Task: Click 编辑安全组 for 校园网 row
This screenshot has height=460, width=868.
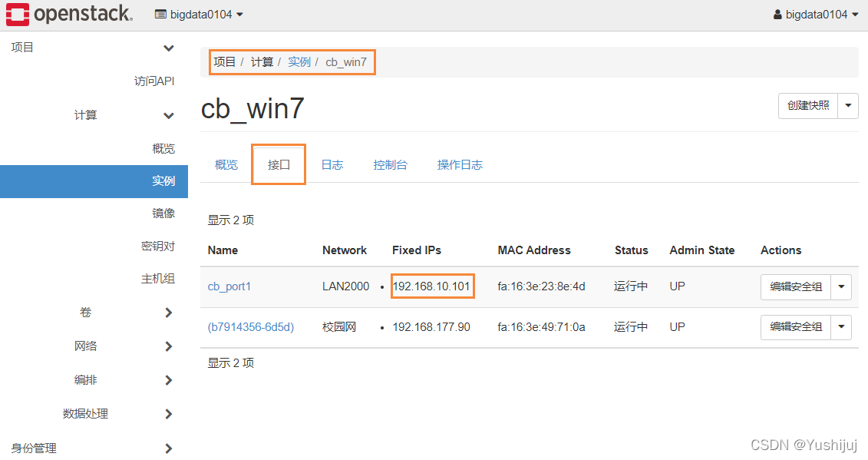Action: [796, 327]
